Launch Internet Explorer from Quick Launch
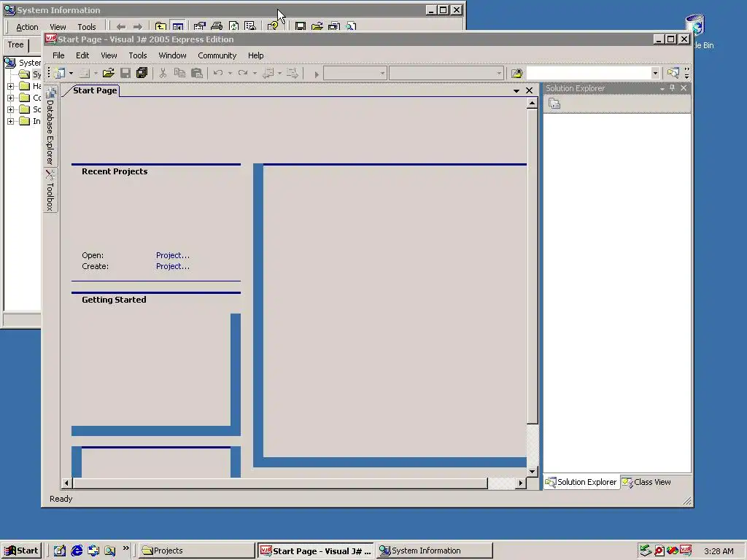The width and height of the screenshot is (747, 560). [77, 551]
